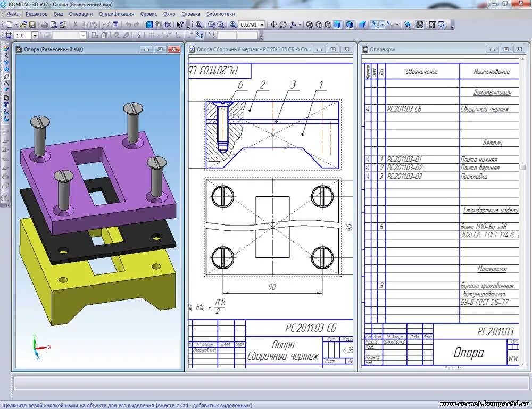Activate the pan view tool
Viewport: 532px width, 409px height.
(273, 24)
